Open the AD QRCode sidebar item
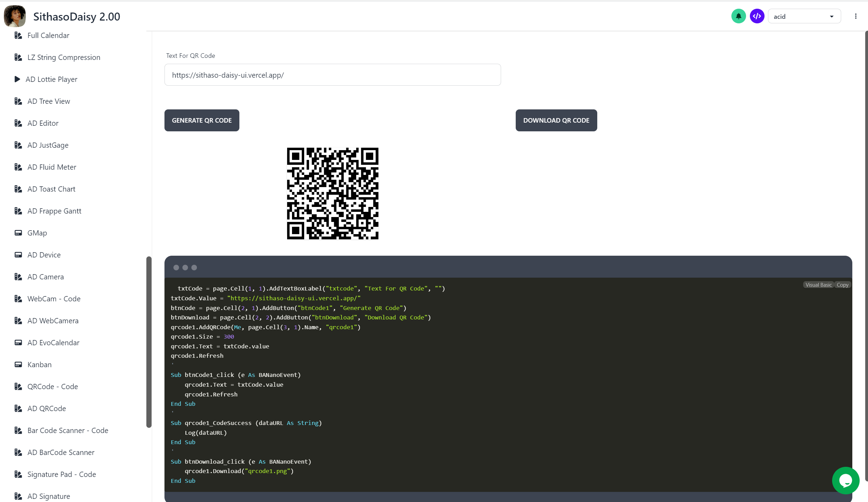The height and width of the screenshot is (502, 868). point(47,408)
